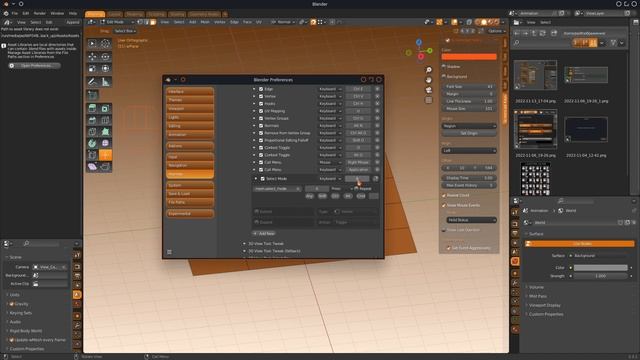
Task: Select the Measure tool
Action: pos(105,82)
